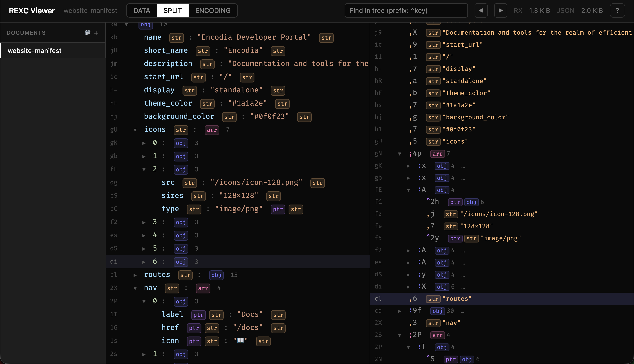
Task: Click arr badge on ;4p encoding row
Action: coord(437,154)
